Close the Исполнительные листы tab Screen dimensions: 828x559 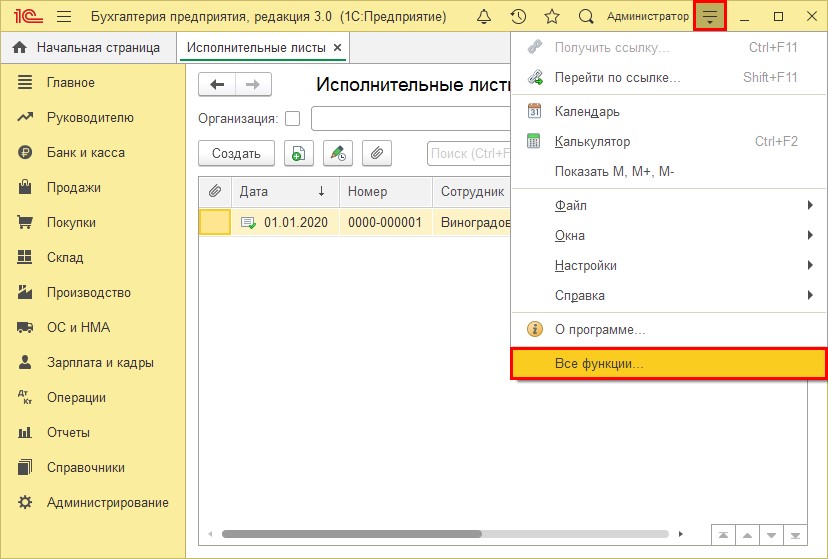coord(337,47)
